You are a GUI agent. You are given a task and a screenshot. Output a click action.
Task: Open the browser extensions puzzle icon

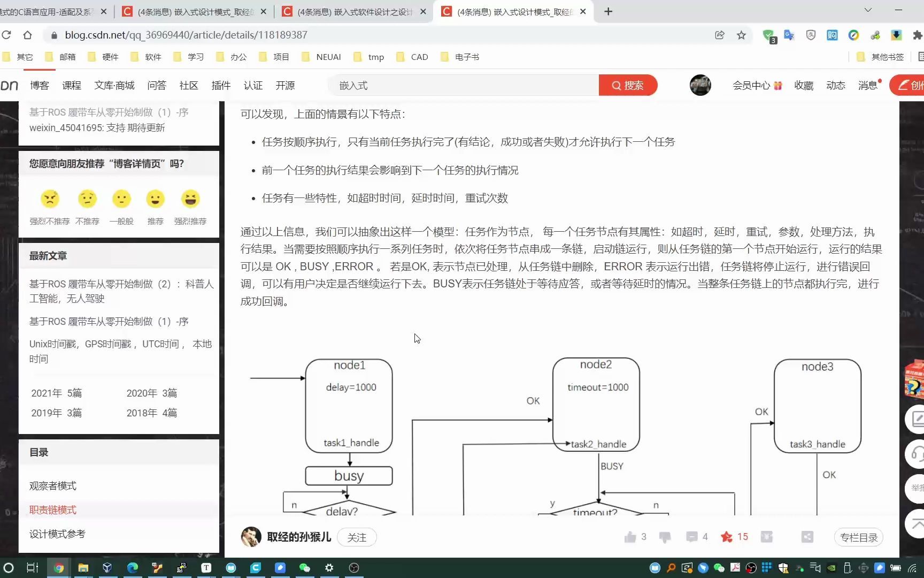[918, 35]
